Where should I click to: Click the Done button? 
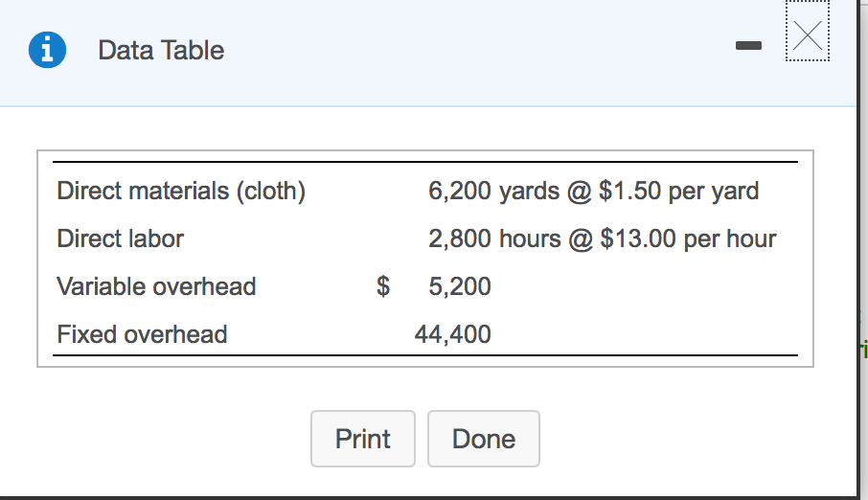(x=483, y=439)
